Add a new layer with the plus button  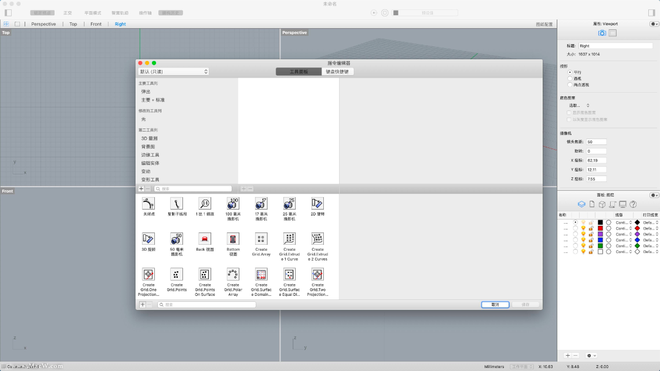point(567,356)
